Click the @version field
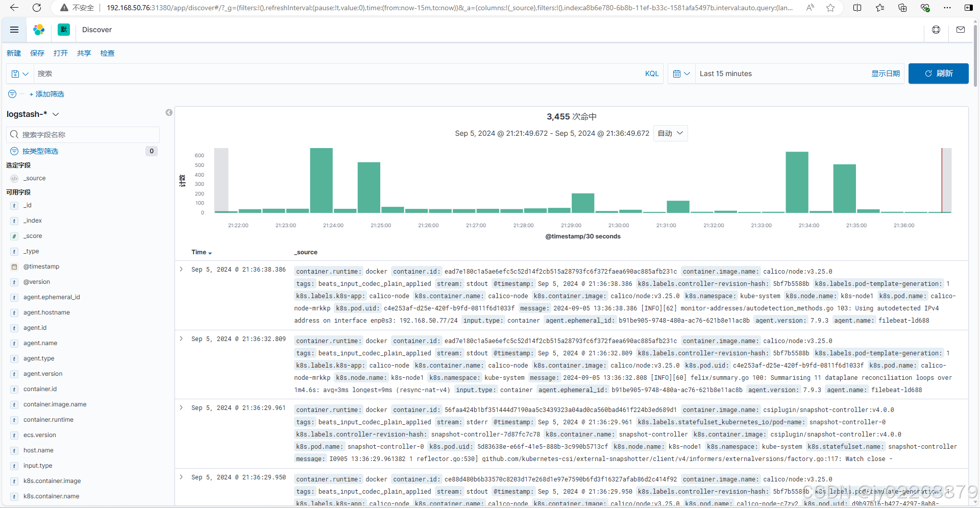The height and width of the screenshot is (508, 980). click(37, 282)
